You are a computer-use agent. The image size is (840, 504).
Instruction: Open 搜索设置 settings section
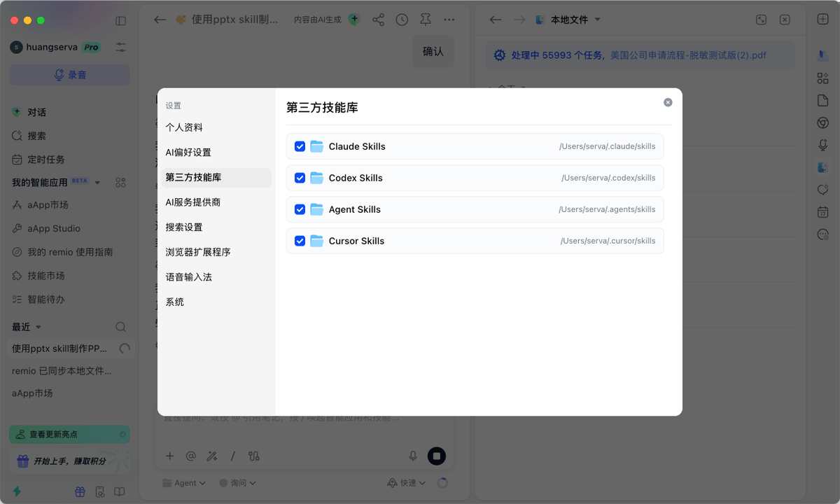tap(216, 227)
